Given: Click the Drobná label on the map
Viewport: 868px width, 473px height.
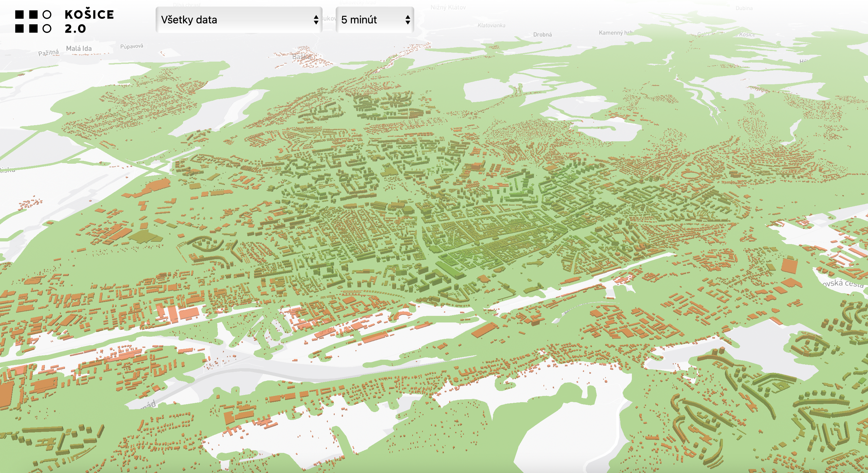Looking at the screenshot, I should pyautogui.click(x=542, y=34).
